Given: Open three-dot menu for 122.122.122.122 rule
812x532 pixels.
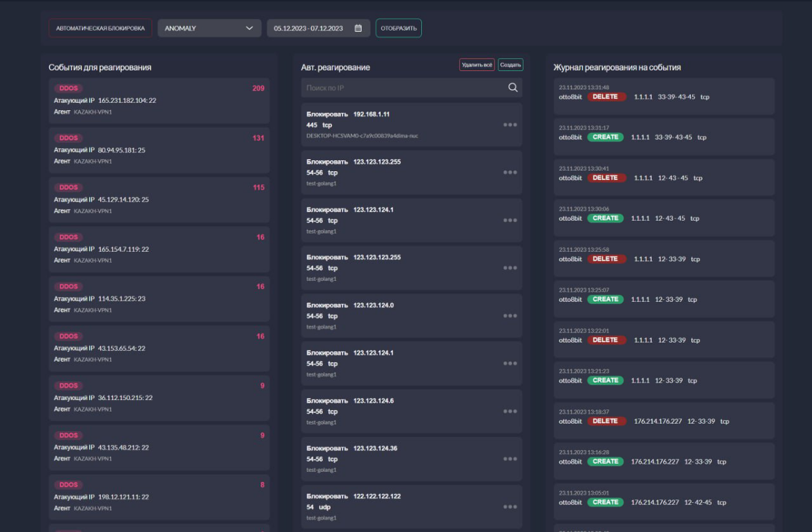Looking at the screenshot, I should click(510, 507).
